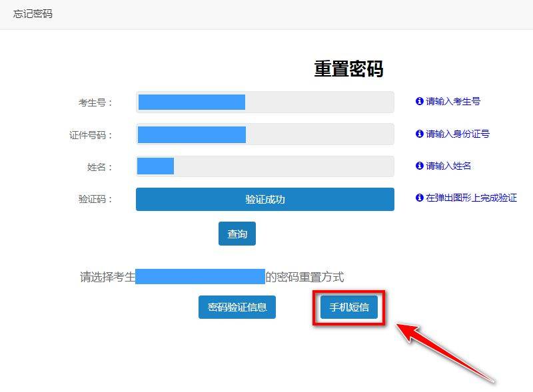
Task: Click the 考生号 field label
Action: 96,102
